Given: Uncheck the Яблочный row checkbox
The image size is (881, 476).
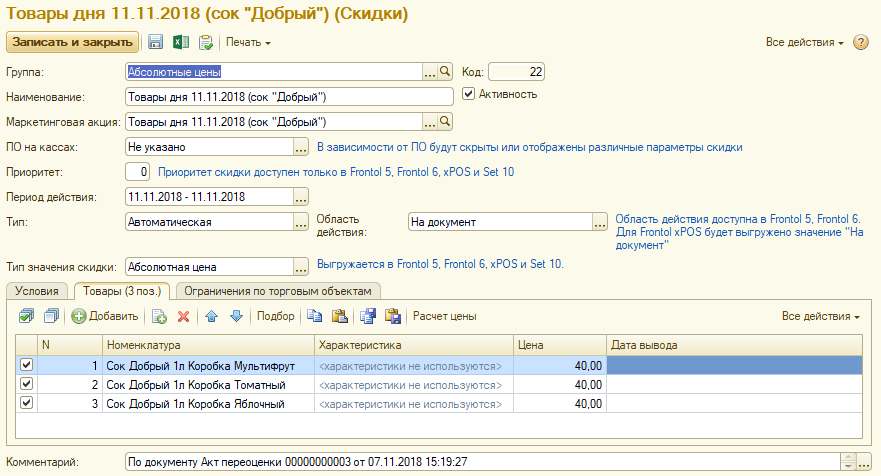Looking at the screenshot, I should pyautogui.click(x=26, y=403).
